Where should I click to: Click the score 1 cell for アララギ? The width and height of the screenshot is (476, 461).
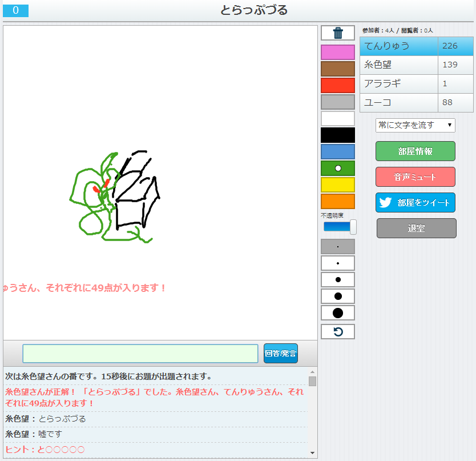(455, 83)
